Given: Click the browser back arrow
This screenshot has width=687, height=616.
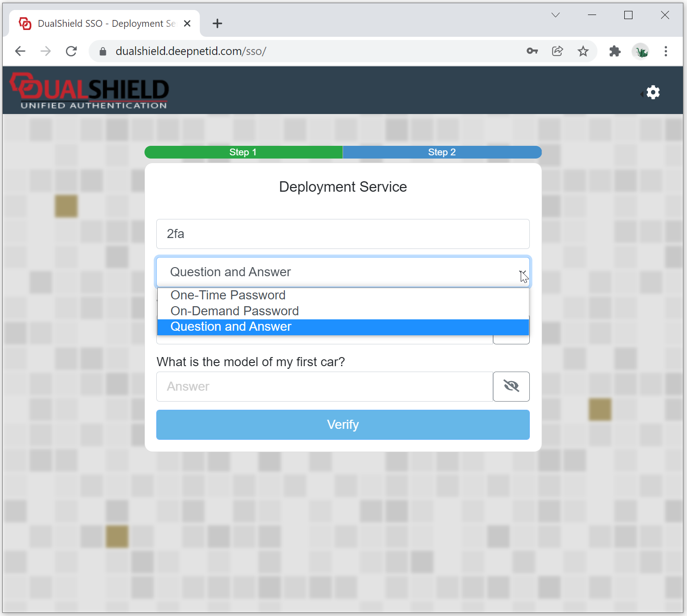Looking at the screenshot, I should tap(20, 51).
